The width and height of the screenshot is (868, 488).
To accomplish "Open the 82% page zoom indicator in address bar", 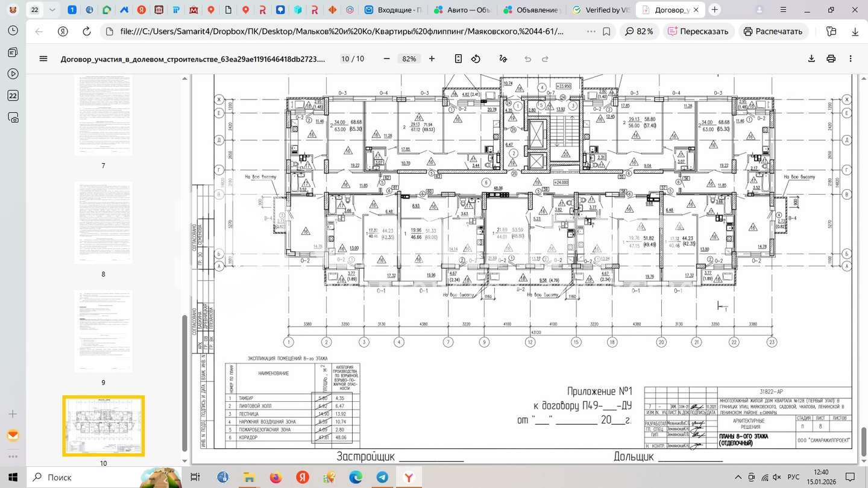I will (639, 31).
